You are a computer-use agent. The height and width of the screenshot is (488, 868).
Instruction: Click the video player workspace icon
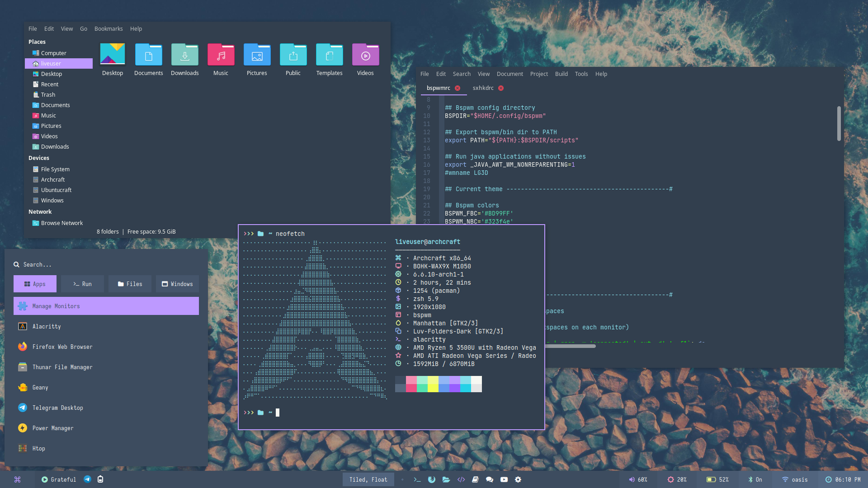(x=504, y=479)
